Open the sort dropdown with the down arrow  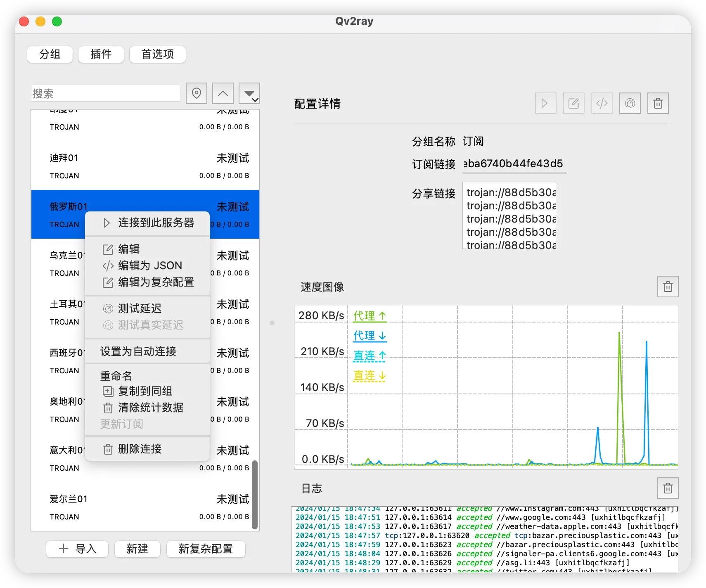click(x=249, y=93)
